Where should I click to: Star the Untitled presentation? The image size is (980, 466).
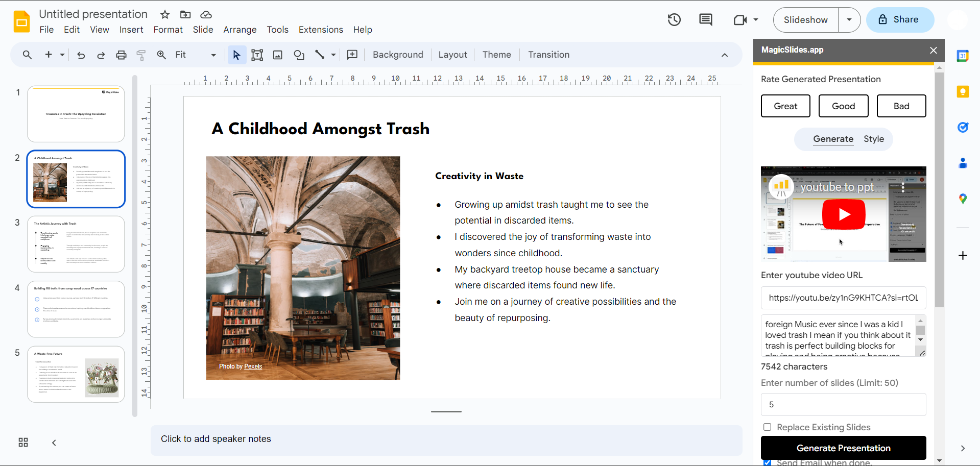(164, 14)
